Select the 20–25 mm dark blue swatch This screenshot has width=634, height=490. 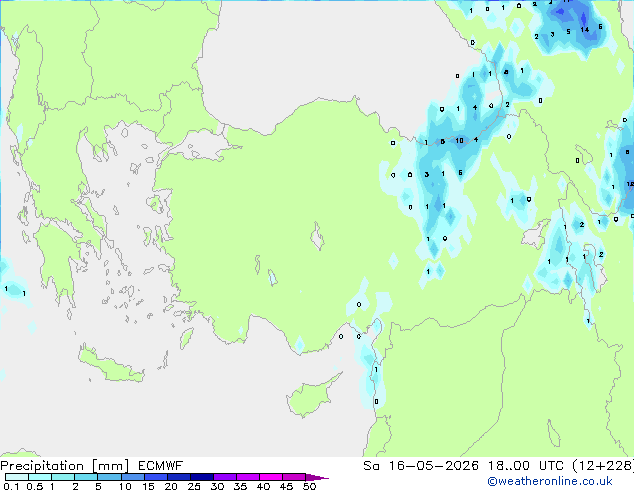coord(179,477)
